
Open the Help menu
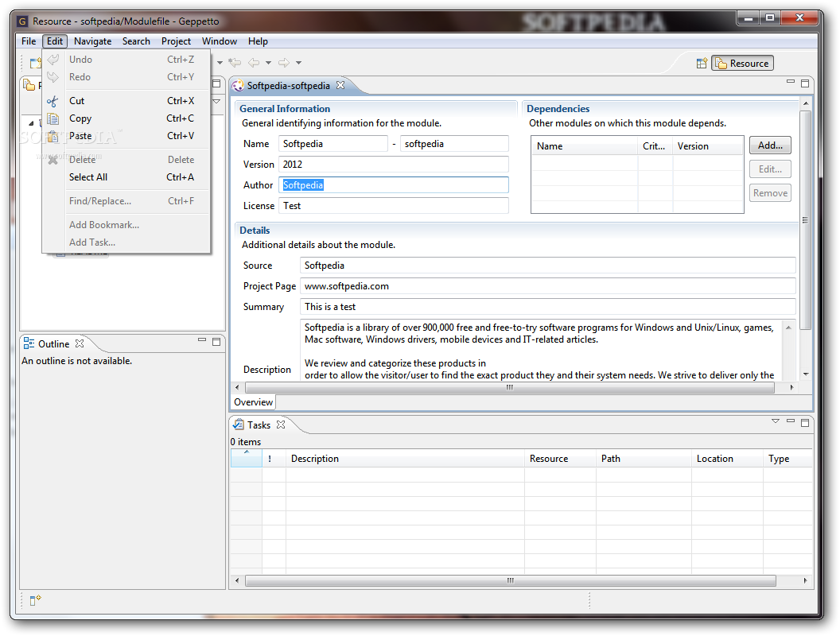tap(258, 41)
